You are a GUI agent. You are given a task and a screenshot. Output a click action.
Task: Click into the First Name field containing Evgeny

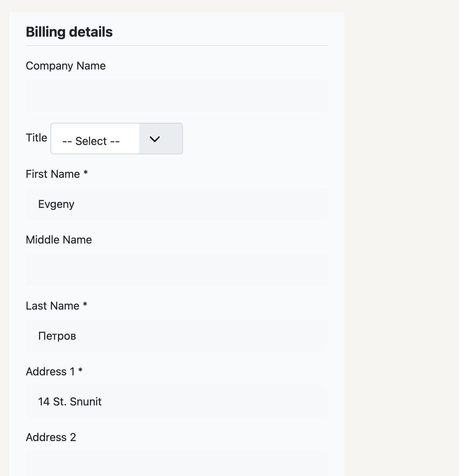point(177,204)
